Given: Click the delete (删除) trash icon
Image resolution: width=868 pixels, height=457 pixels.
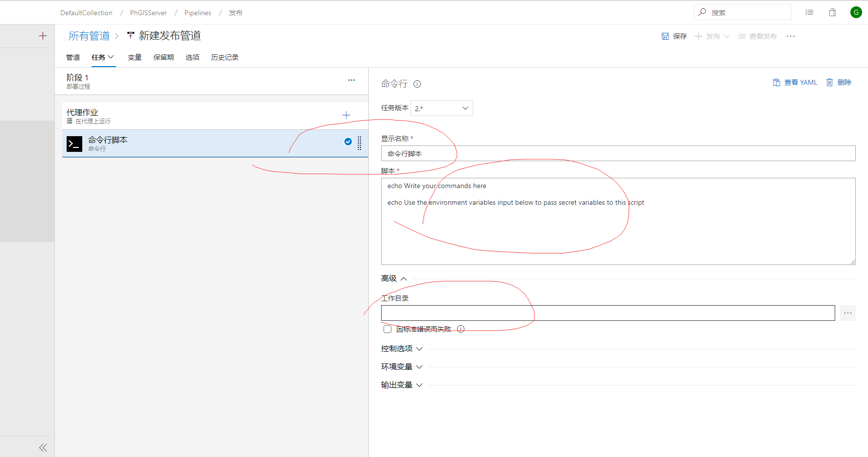Looking at the screenshot, I should click(x=829, y=82).
